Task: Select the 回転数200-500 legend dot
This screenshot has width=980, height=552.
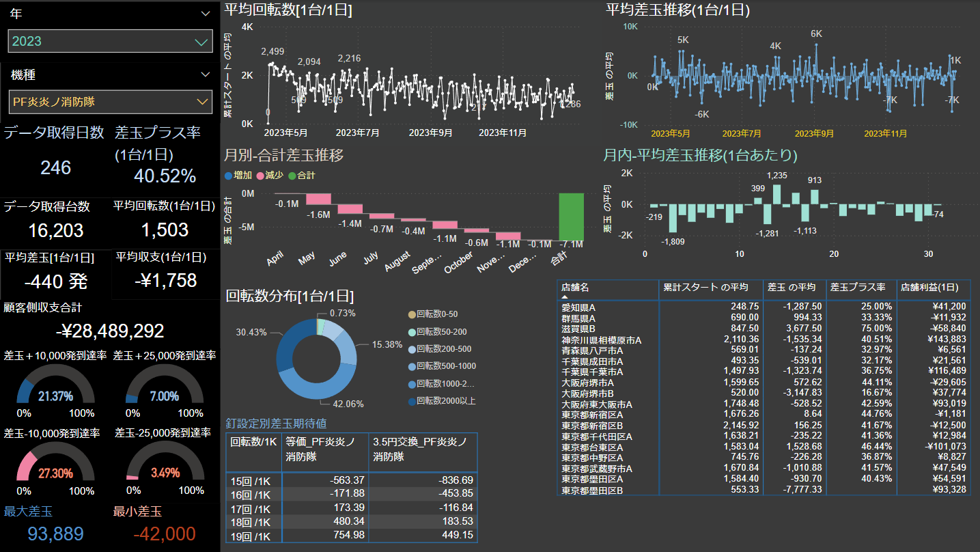Action: pos(410,348)
